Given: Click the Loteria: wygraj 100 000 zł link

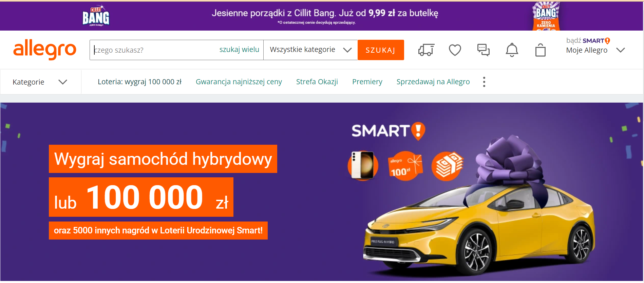Looking at the screenshot, I should [139, 82].
